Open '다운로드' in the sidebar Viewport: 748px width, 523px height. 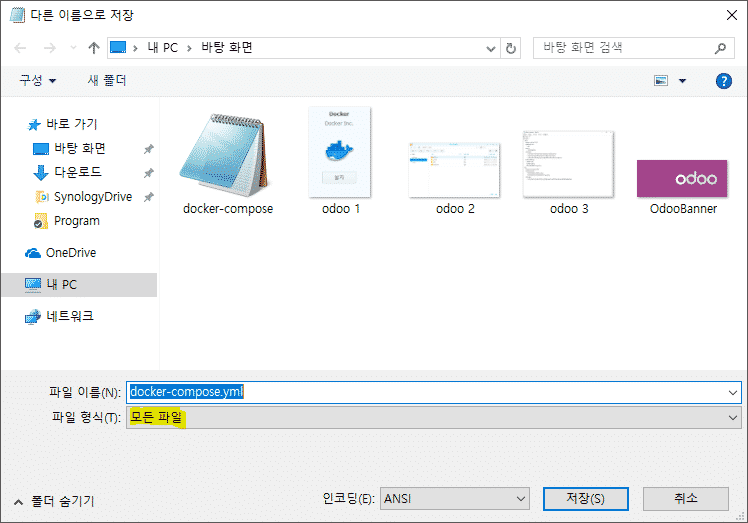78,172
